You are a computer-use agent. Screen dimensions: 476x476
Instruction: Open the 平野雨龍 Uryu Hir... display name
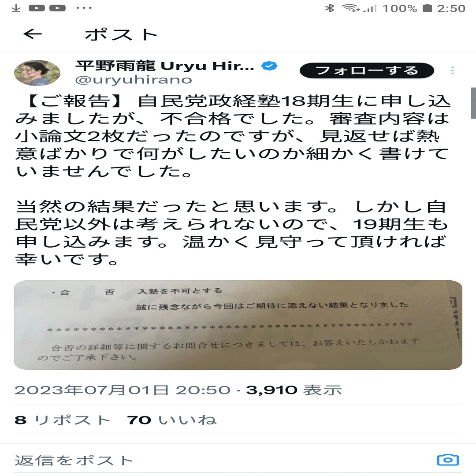coord(165,66)
